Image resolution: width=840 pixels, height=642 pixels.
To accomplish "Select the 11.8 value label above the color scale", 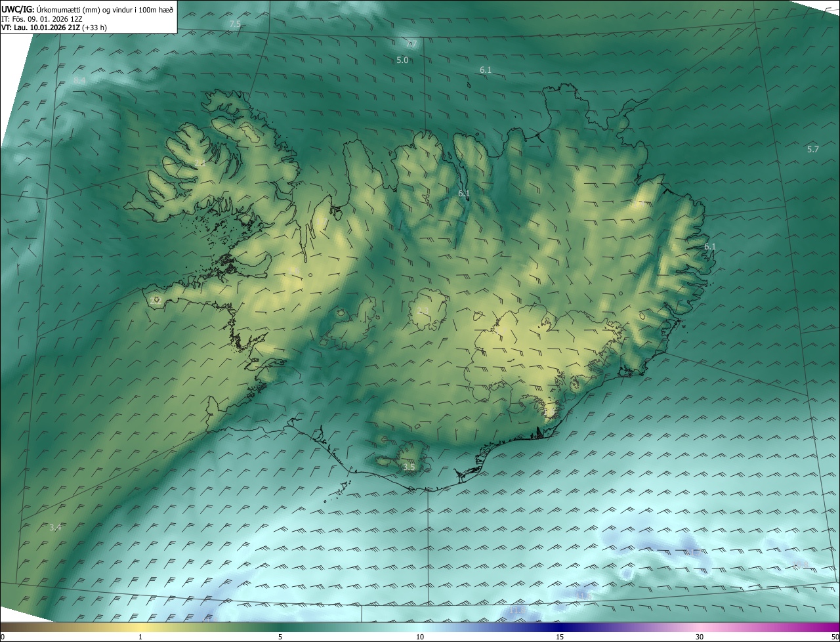I will (x=516, y=611).
